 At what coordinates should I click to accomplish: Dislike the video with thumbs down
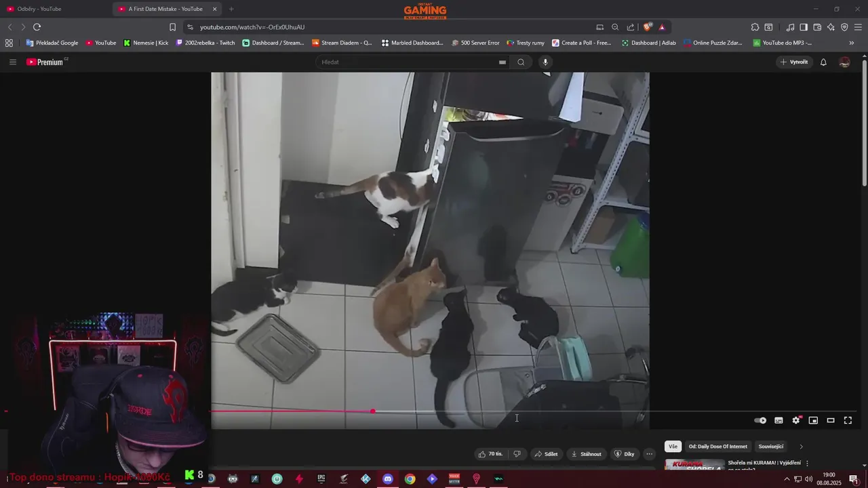517,454
